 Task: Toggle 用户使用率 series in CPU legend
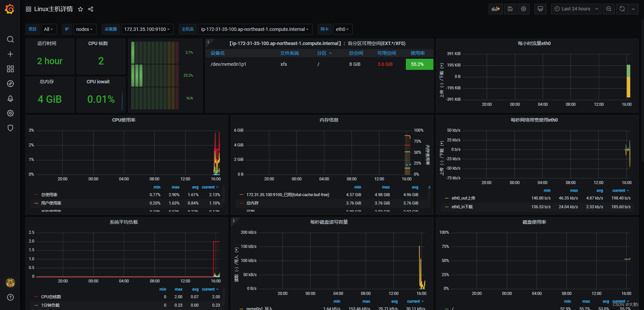tap(51, 203)
